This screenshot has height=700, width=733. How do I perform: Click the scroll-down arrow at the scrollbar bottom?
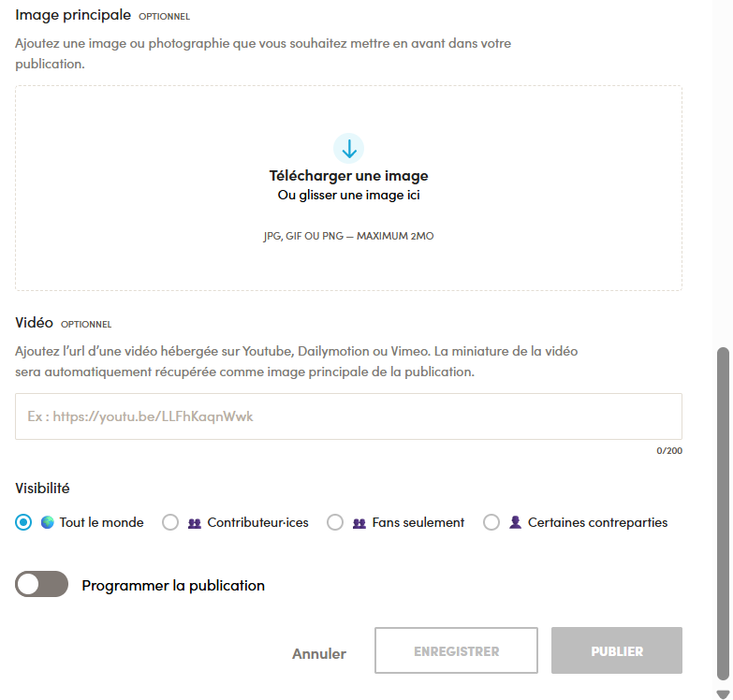(x=723, y=694)
